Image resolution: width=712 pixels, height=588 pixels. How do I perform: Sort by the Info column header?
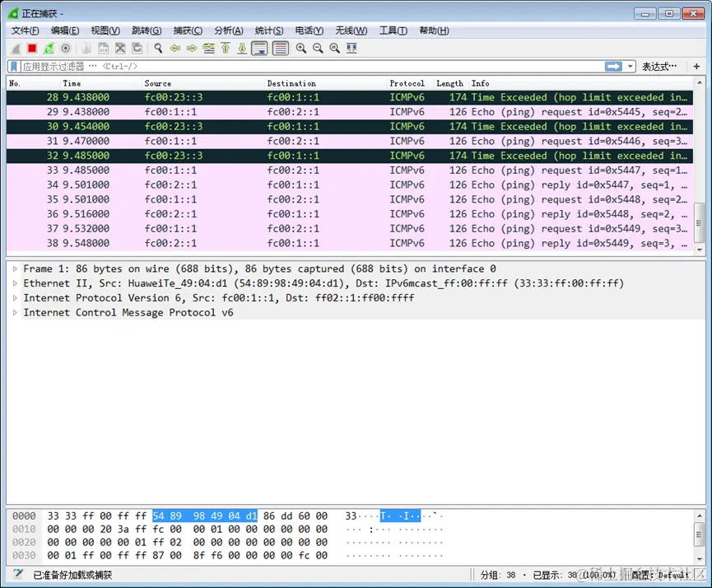[x=580, y=84]
